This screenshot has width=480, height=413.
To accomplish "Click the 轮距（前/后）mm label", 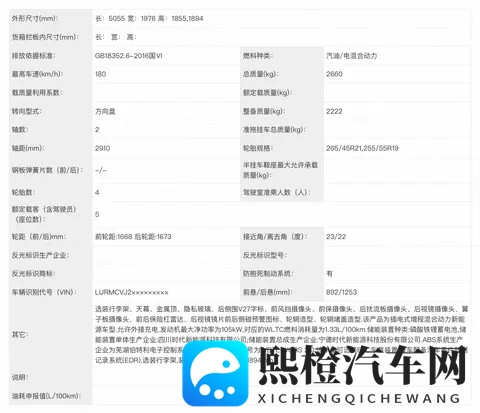I will coord(39,237).
